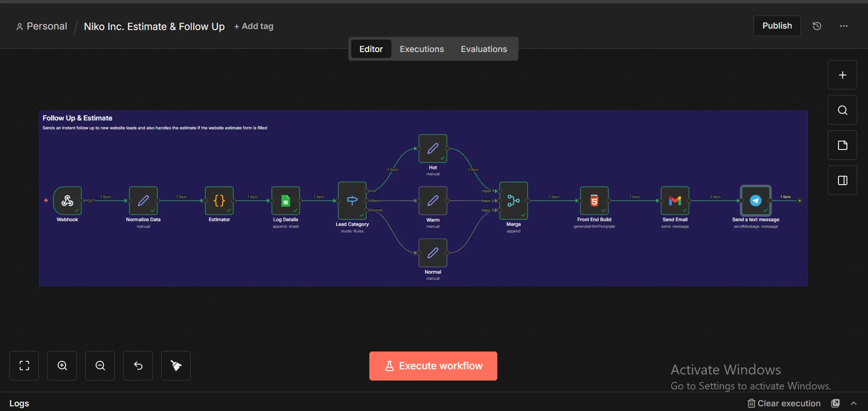868x411 pixels.
Task: Click Add tag link
Action: [x=254, y=26]
